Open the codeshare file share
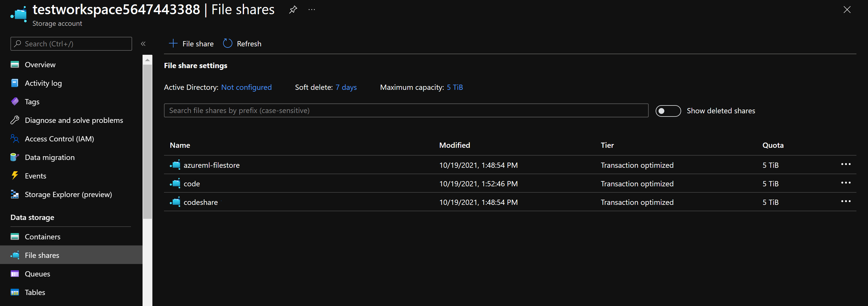Viewport: 868px width, 306px height. pos(201,202)
